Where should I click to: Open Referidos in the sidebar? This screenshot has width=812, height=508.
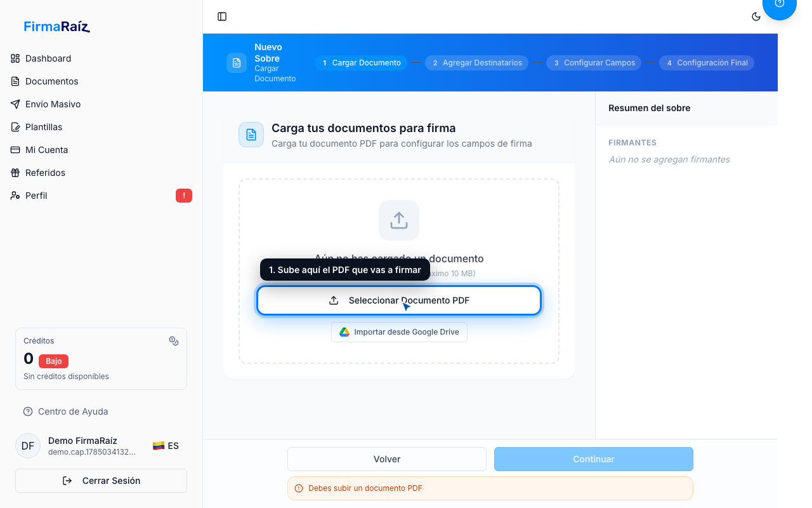tap(101, 173)
